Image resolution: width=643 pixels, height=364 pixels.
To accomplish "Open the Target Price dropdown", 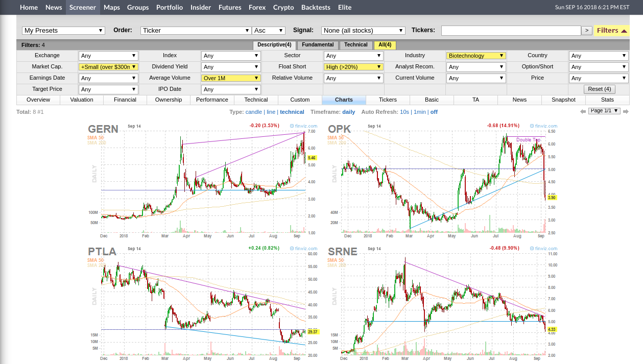I will (x=108, y=89).
